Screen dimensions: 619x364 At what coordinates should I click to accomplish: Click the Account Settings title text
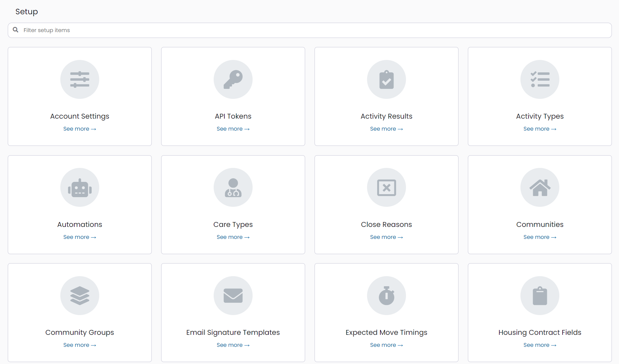click(x=80, y=116)
